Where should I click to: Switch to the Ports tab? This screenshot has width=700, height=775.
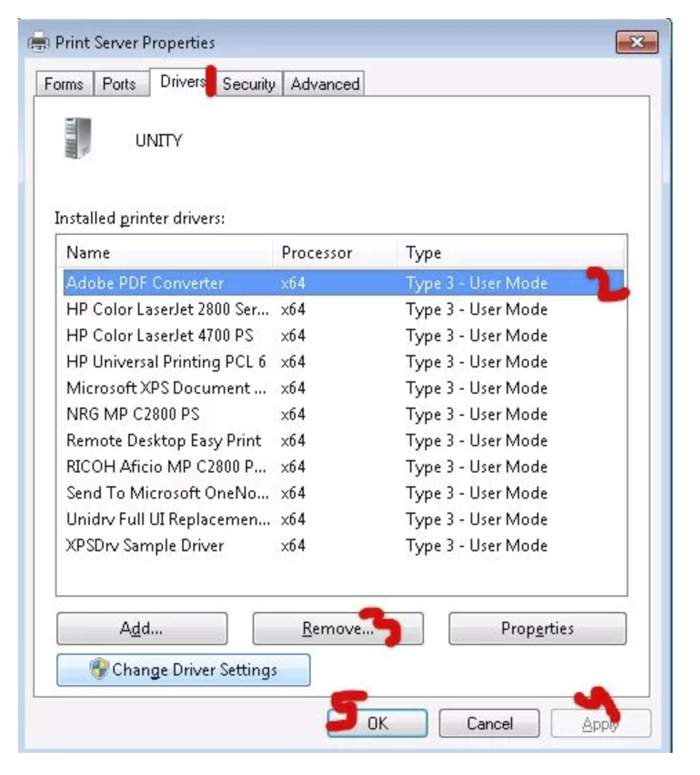120,84
